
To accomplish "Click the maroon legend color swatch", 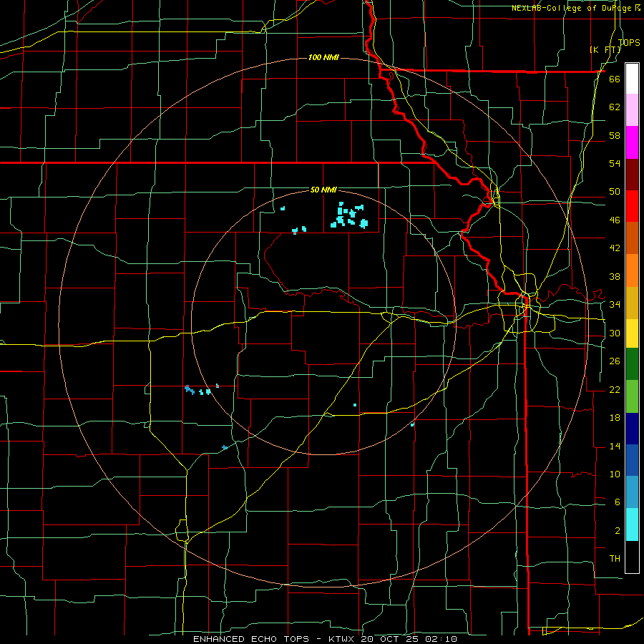I will [632, 175].
